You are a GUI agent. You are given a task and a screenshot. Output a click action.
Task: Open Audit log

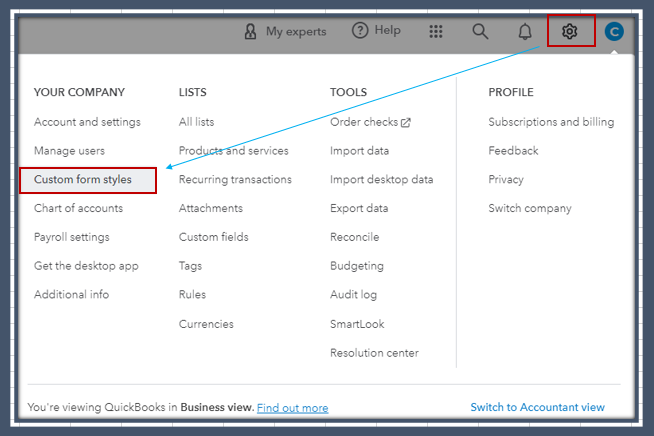[x=353, y=295]
